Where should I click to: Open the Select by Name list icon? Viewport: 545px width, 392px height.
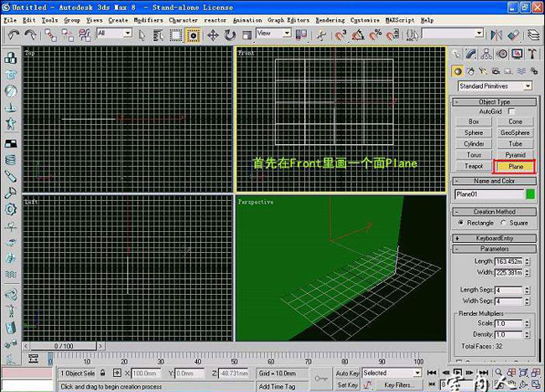[158, 35]
